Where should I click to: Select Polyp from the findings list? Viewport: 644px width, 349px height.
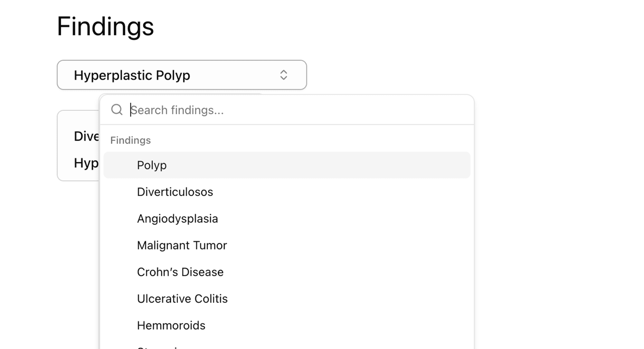pos(152,165)
